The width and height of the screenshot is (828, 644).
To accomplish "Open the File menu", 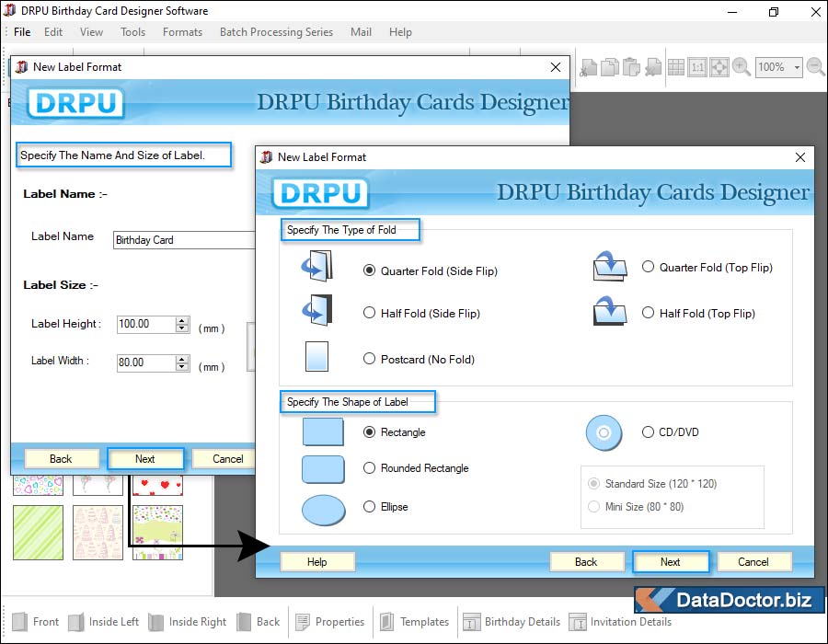I will click(22, 32).
